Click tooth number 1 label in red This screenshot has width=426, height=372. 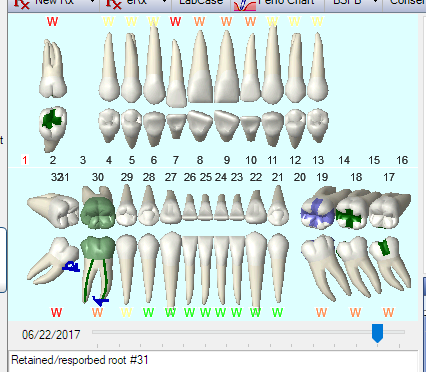(x=24, y=160)
